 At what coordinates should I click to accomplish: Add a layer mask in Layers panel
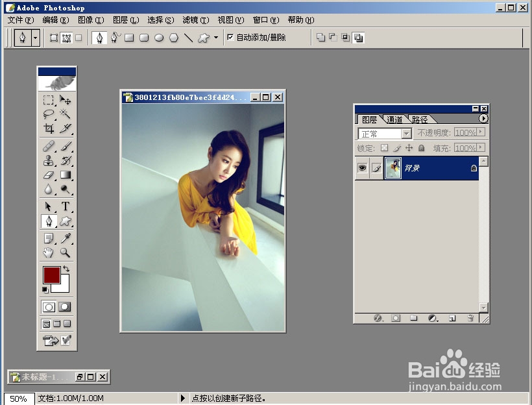[x=396, y=318]
